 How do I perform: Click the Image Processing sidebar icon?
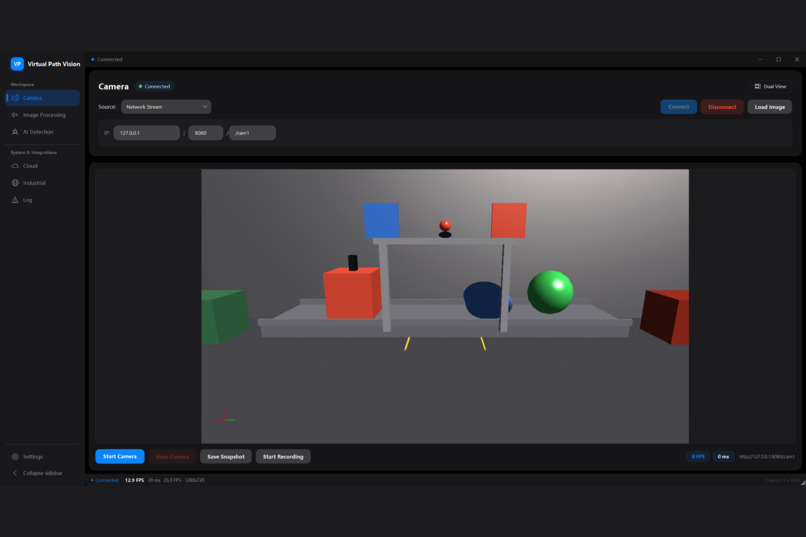click(x=15, y=115)
